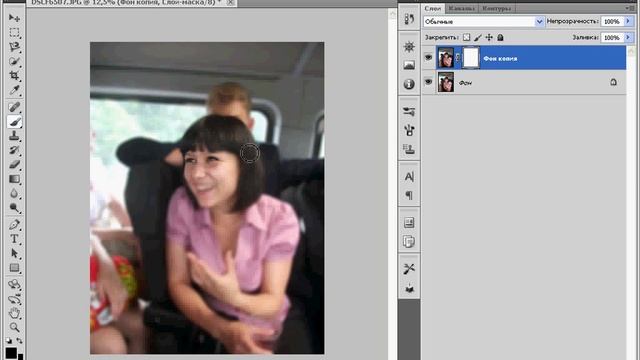Select the Rectangle shape tool

pyautogui.click(x=14, y=268)
